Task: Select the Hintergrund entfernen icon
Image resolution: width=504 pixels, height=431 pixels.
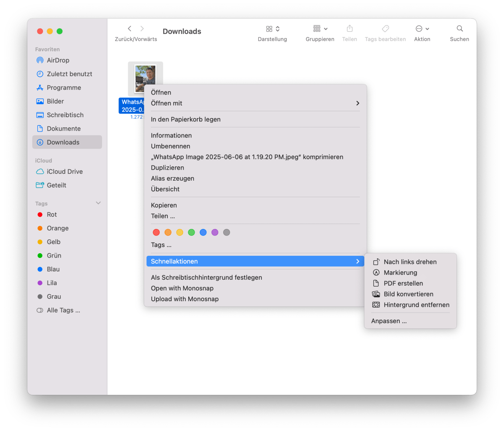Action: (x=375, y=305)
